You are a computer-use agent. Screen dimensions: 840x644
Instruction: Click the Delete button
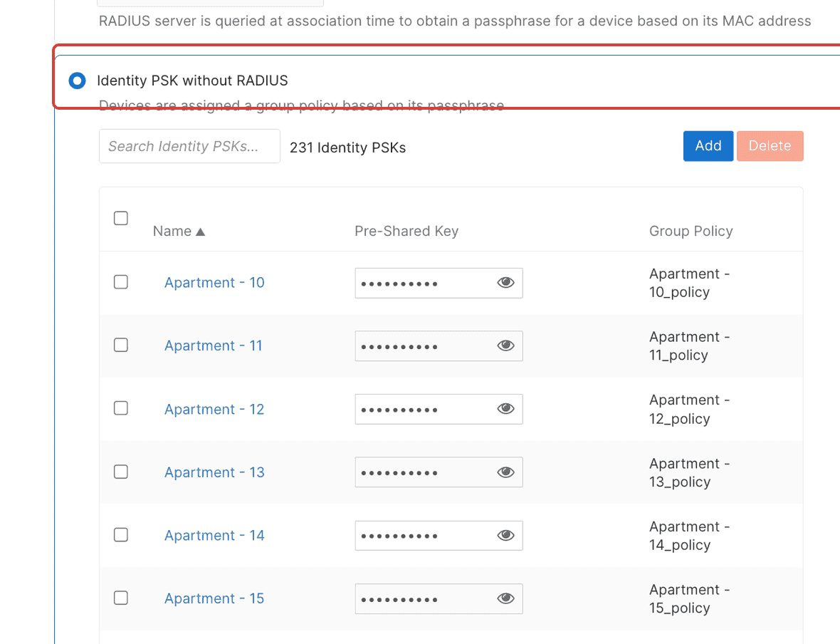tap(770, 146)
